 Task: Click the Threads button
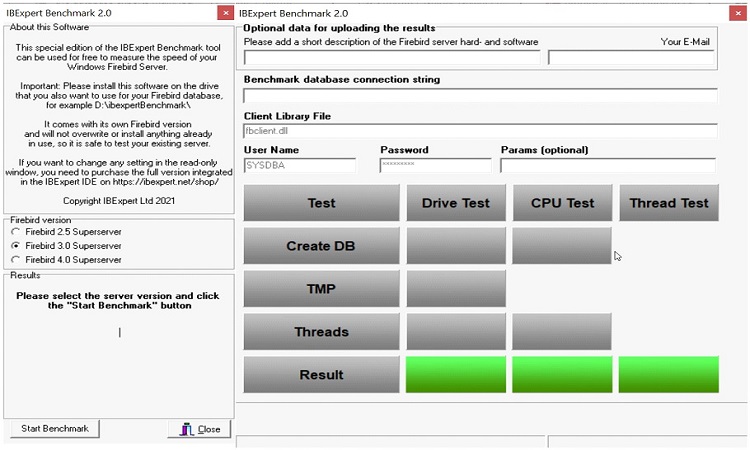click(x=321, y=332)
